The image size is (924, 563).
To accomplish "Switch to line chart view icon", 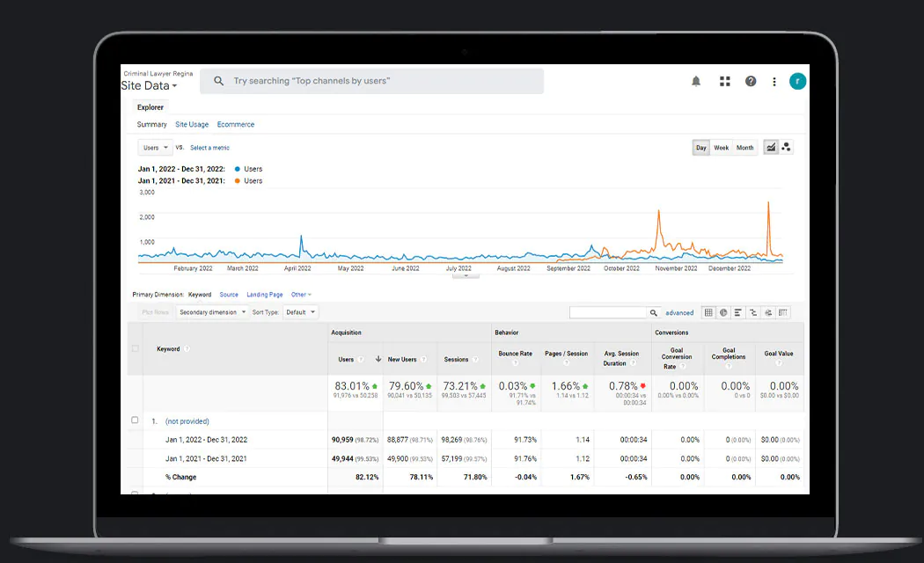I will pyautogui.click(x=771, y=148).
